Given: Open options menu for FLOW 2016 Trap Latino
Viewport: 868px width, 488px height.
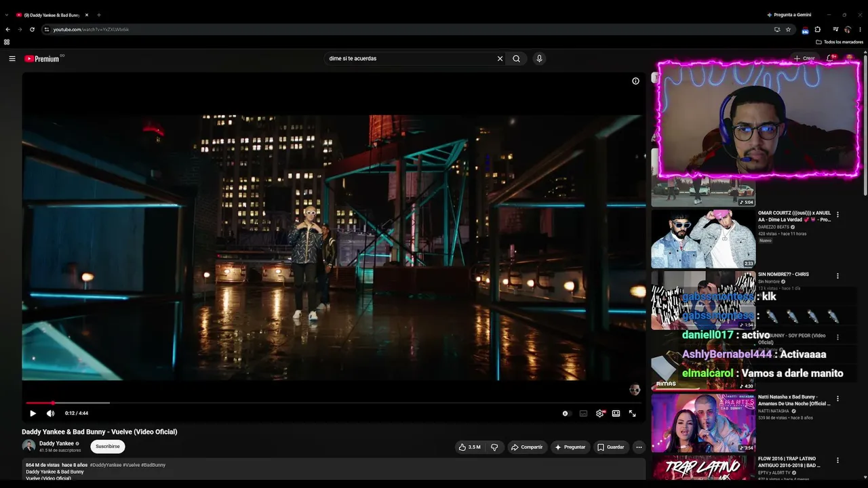Looking at the screenshot, I should (837, 460).
